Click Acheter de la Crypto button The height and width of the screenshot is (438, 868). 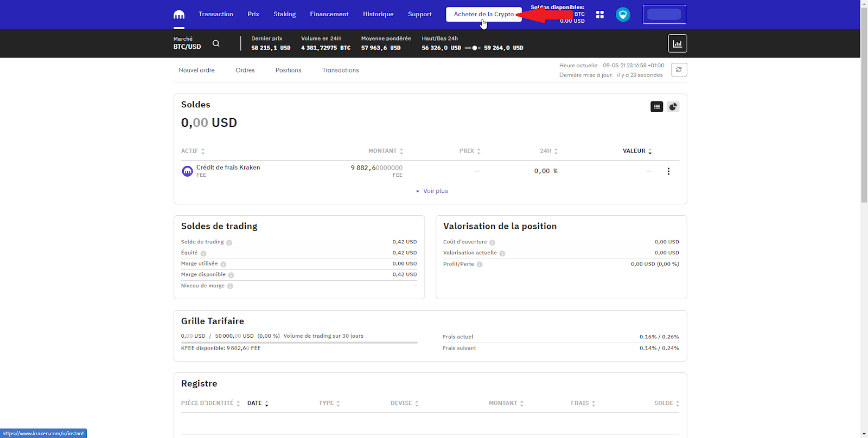pos(484,14)
